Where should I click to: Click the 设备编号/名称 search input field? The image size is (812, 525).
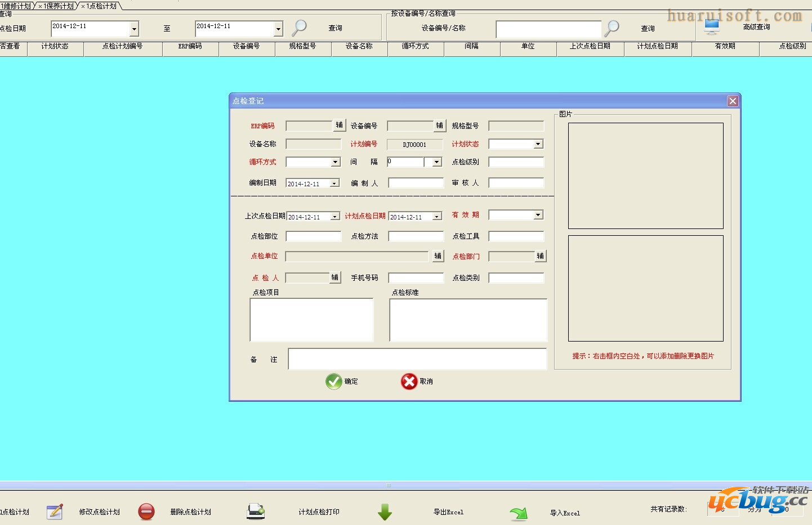pos(549,29)
